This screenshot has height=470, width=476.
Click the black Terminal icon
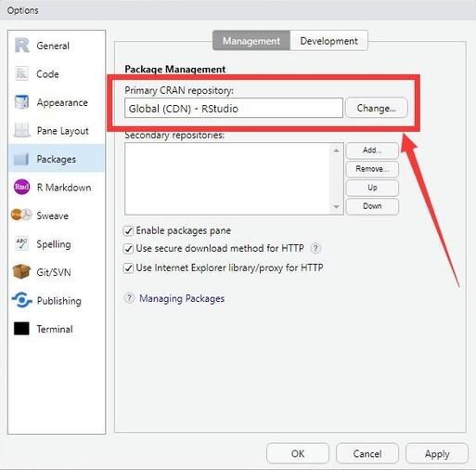click(x=21, y=329)
